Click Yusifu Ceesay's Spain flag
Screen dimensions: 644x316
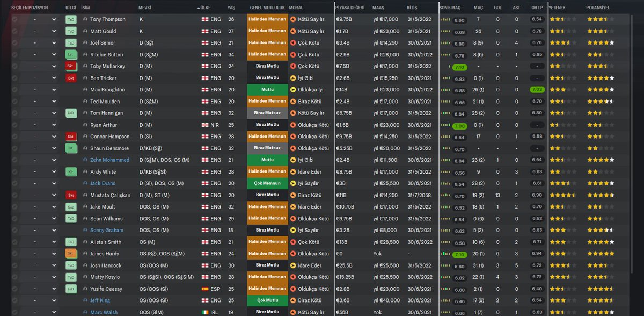click(205, 289)
